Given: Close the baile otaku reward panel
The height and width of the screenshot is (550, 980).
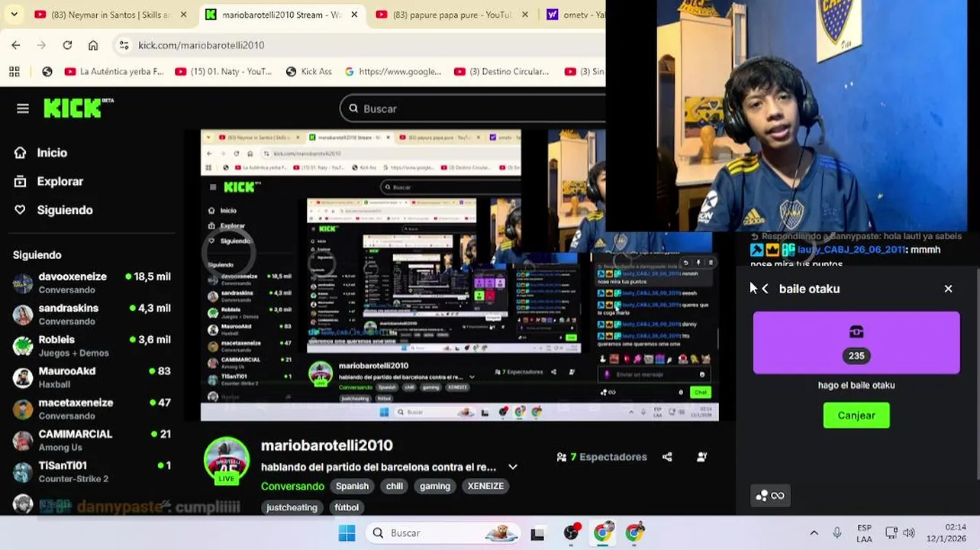Looking at the screenshot, I should pyautogui.click(x=948, y=289).
